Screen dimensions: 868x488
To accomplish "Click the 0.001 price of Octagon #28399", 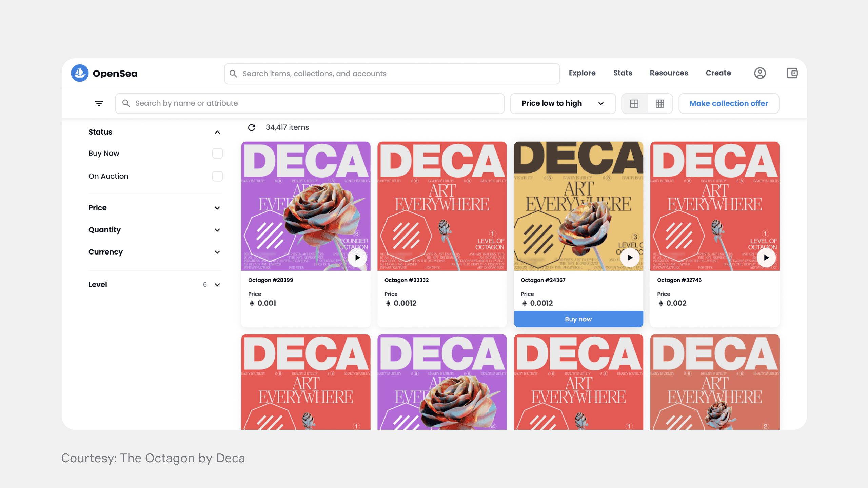I will 267,303.
